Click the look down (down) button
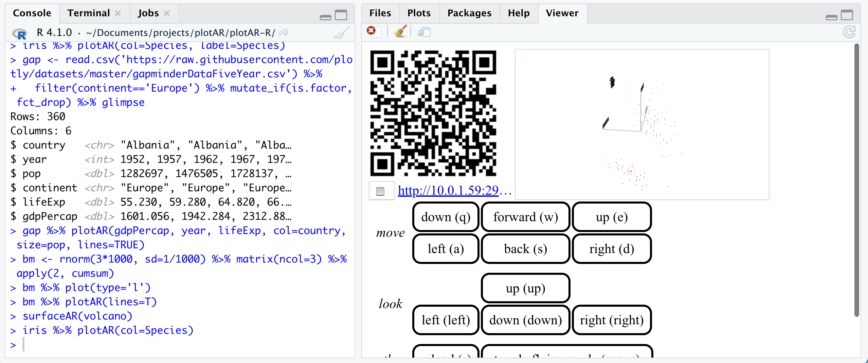Viewport: 868px width, 363px height. 525,320
